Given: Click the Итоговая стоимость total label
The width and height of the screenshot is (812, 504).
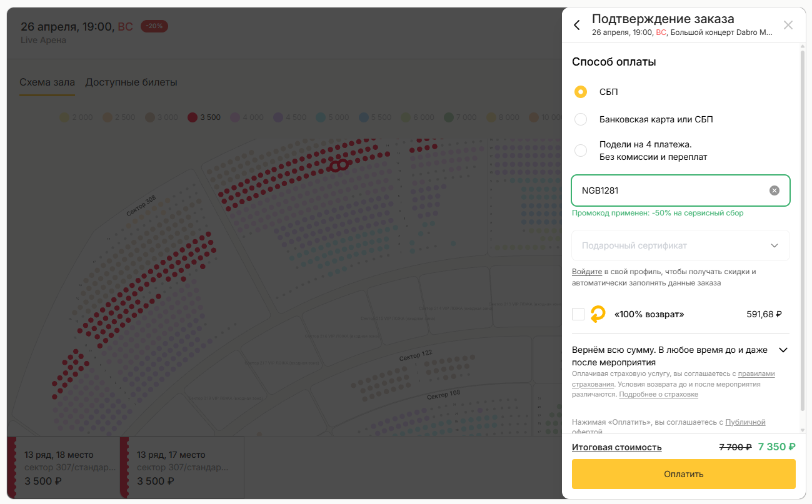Looking at the screenshot, I should pyautogui.click(x=616, y=447).
